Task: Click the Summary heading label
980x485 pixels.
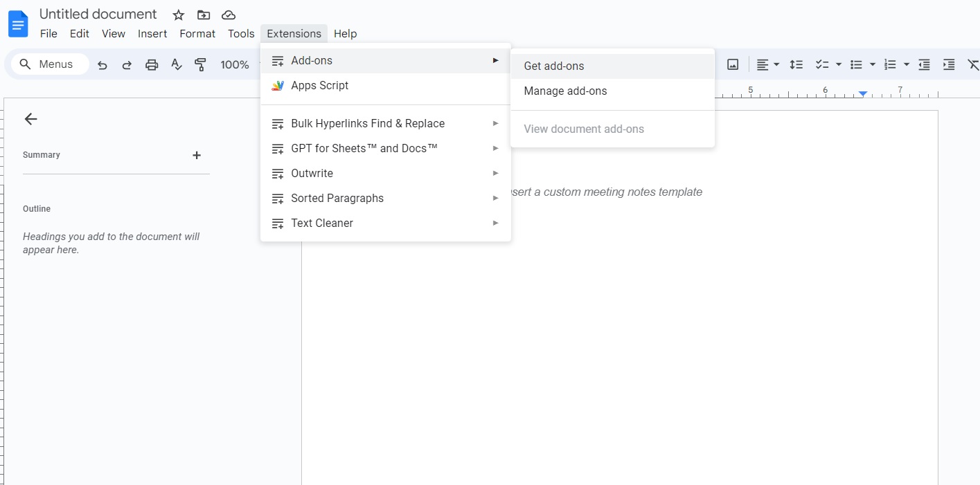Action: [42, 155]
